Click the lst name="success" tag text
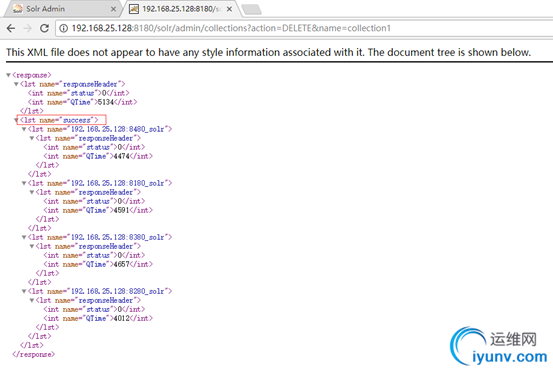553x373 pixels. [x=59, y=120]
